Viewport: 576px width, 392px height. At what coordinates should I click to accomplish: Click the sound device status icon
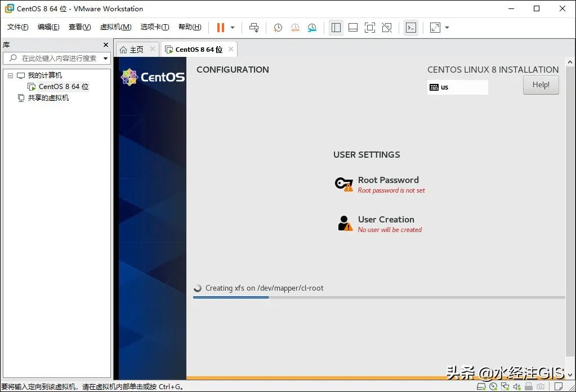[x=516, y=387]
